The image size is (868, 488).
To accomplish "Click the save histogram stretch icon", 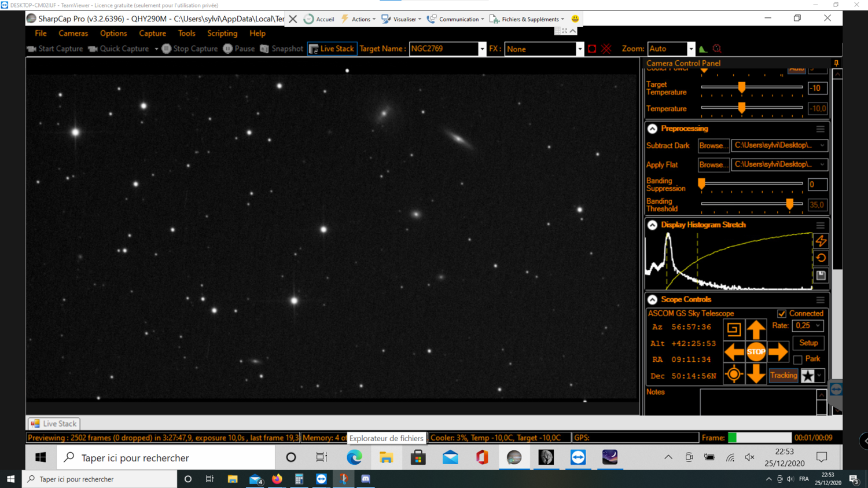I will [x=821, y=276].
